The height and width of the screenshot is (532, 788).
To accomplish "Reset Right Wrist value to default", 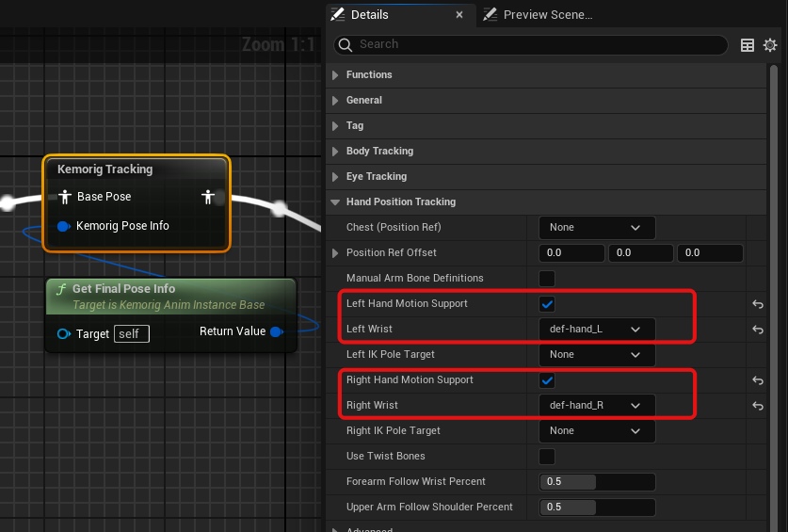I will pos(757,406).
